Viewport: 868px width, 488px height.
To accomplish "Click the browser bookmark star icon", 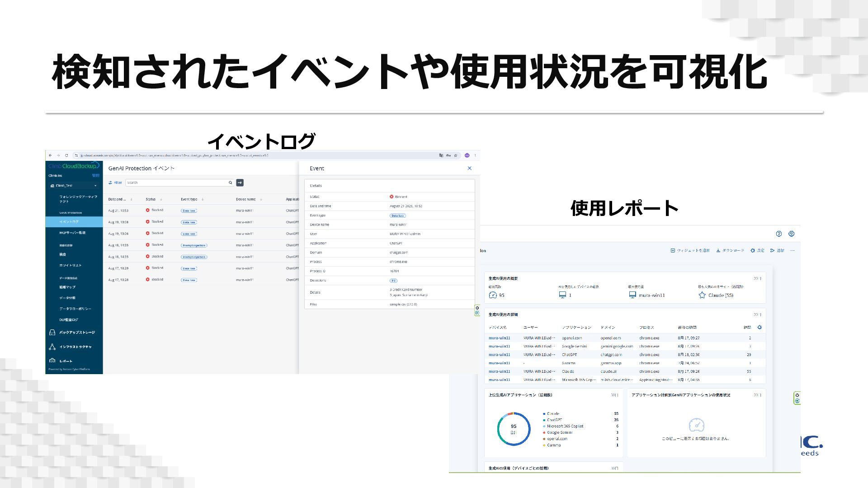I will 456,155.
